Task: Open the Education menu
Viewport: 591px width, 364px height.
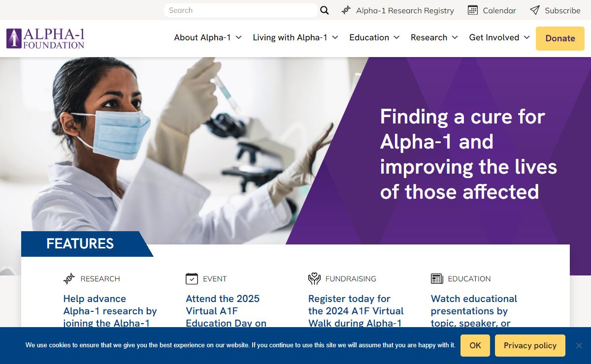Action: pos(374,37)
